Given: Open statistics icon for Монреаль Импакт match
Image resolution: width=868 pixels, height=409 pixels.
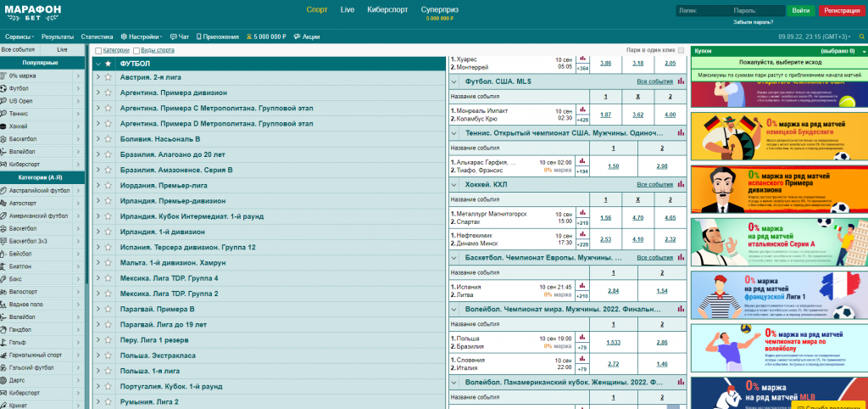Looking at the screenshot, I should point(582,109).
